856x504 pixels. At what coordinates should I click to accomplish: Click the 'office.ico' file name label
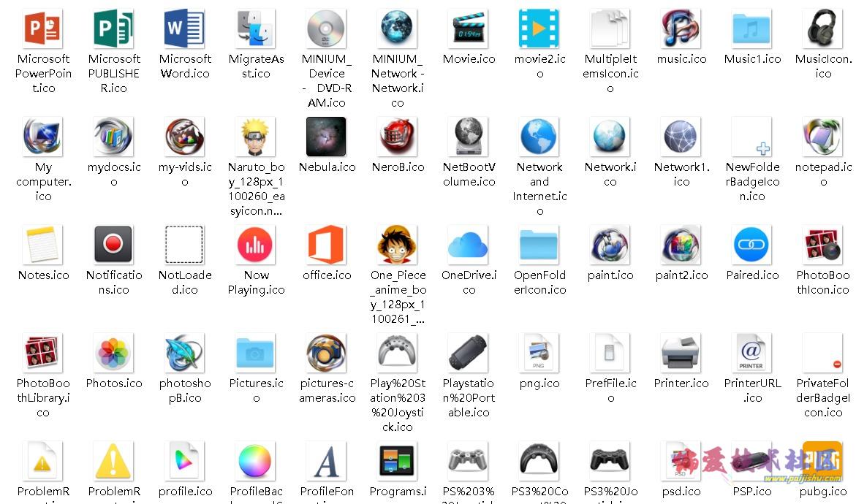click(327, 275)
